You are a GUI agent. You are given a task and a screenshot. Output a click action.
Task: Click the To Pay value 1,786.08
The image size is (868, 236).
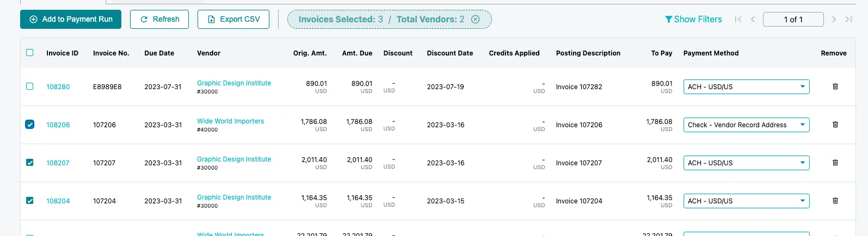point(659,121)
